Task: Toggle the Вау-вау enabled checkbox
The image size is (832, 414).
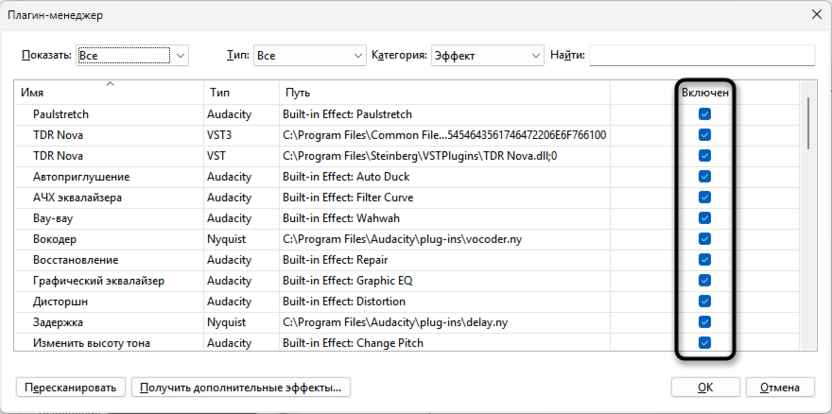Action: [x=704, y=218]
